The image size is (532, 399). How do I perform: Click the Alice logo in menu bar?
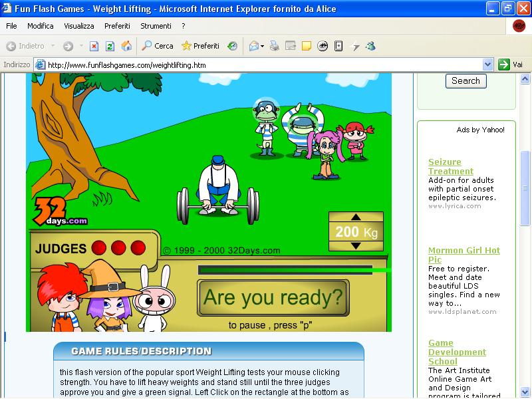[x=519, y=26]
